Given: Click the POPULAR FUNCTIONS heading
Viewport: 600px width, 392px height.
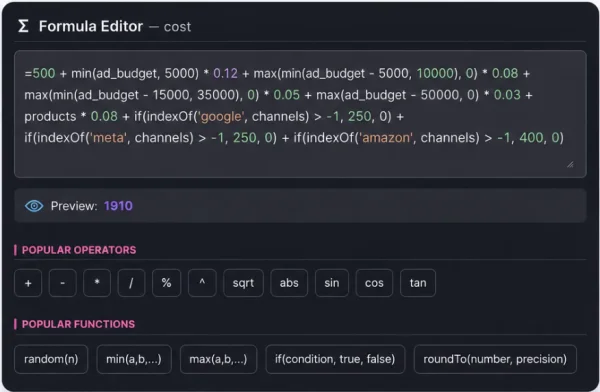Looking at the screenshot, I should 78,324.
